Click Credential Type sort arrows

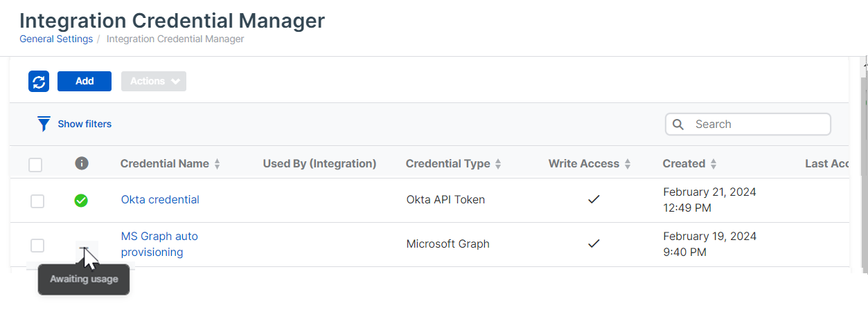click(498, 164)
